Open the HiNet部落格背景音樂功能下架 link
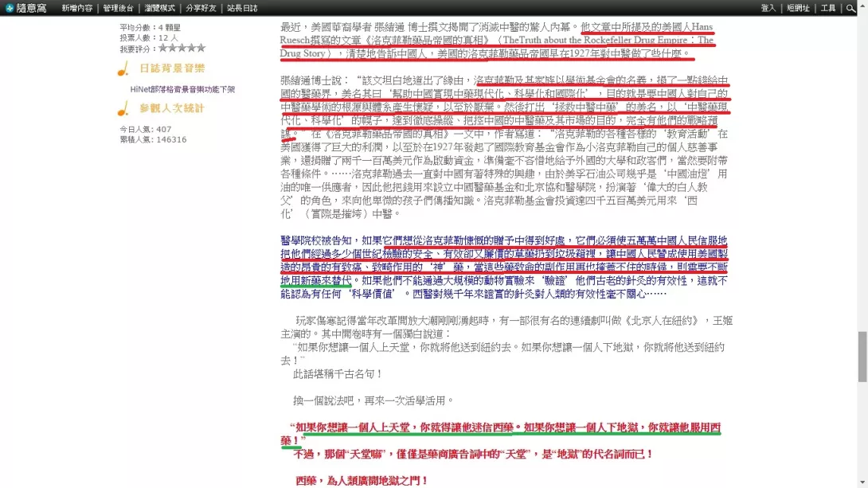 (x=182, y=89)
